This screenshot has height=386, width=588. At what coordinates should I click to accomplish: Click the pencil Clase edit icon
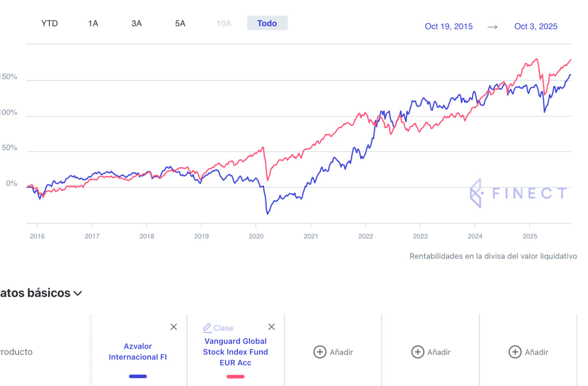(x=207, y=328)
